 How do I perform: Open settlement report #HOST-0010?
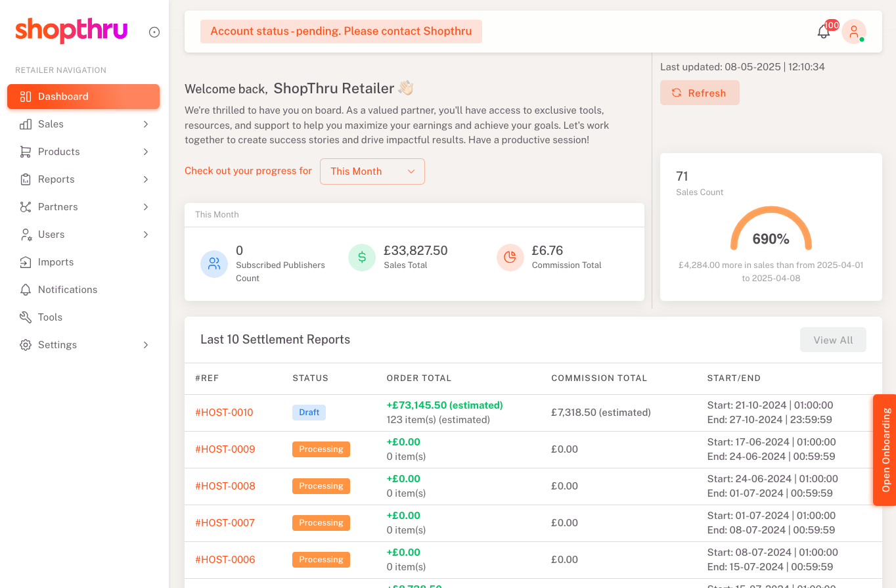[x=224, y=413]
